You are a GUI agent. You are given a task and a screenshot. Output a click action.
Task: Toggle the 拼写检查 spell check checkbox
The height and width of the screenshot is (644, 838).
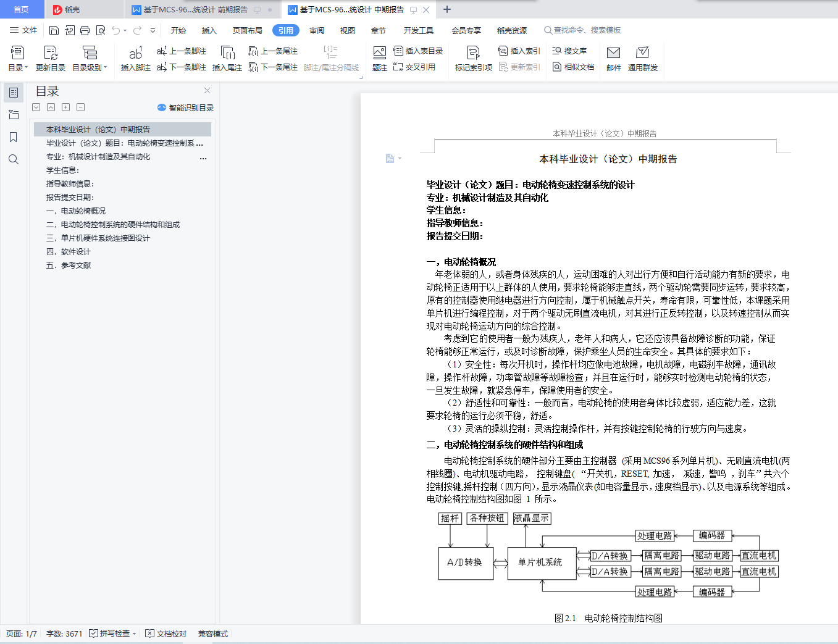93,634
